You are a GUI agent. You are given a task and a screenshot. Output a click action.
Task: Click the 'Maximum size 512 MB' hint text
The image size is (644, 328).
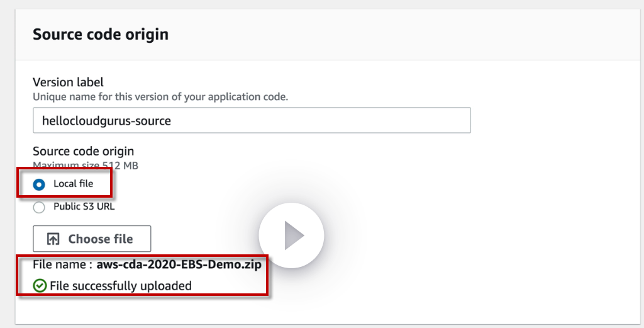pyautogui.click(x=86, y=166)
